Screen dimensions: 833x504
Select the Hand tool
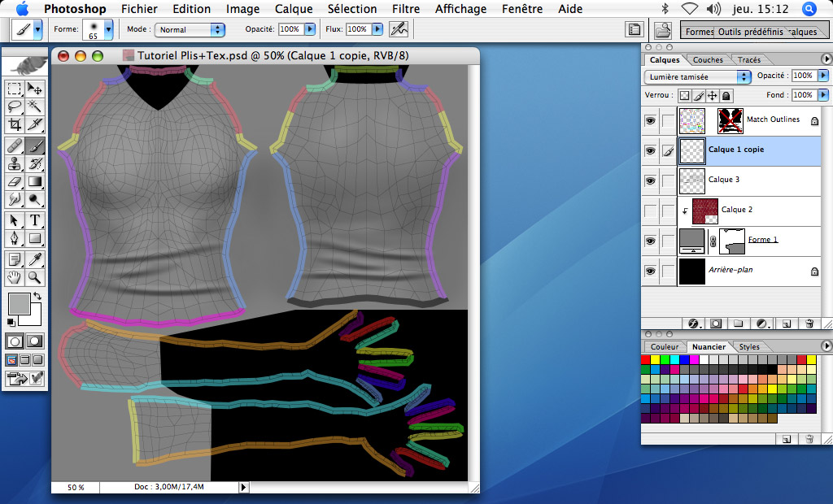tap(15, 277)
